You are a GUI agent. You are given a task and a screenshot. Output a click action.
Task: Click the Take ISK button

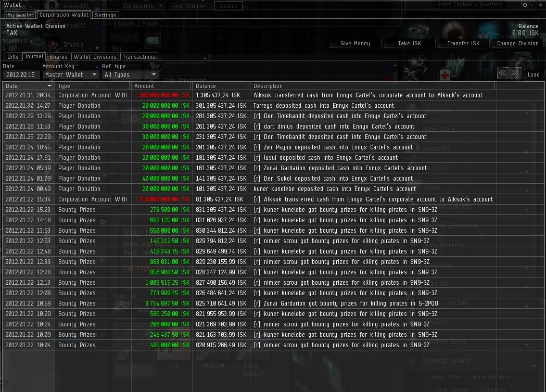click(410, 44)
